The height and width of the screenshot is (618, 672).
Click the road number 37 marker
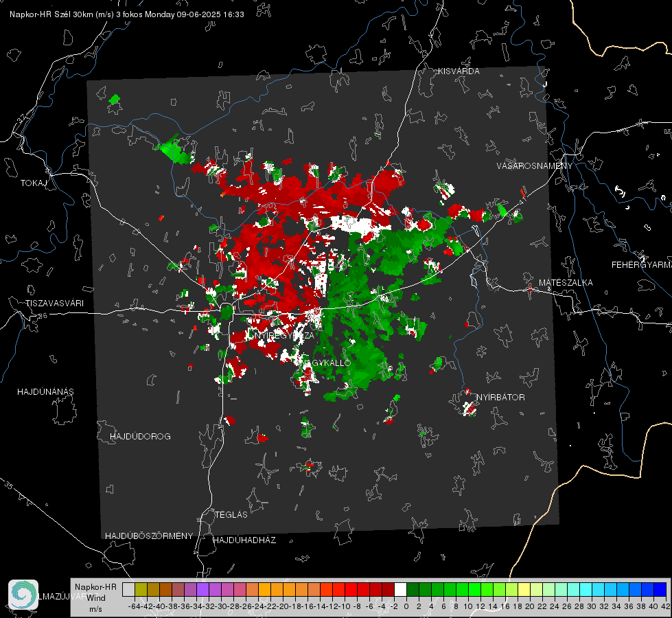click(x=21, y=118)
